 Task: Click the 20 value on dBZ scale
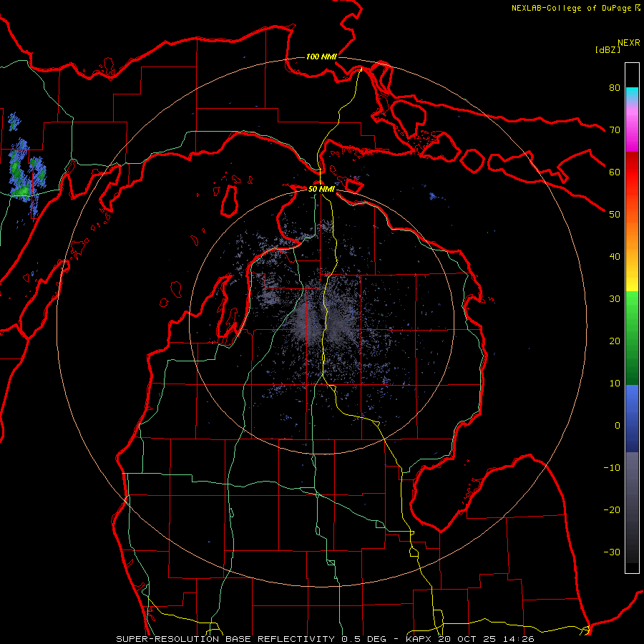click(615, 341)
